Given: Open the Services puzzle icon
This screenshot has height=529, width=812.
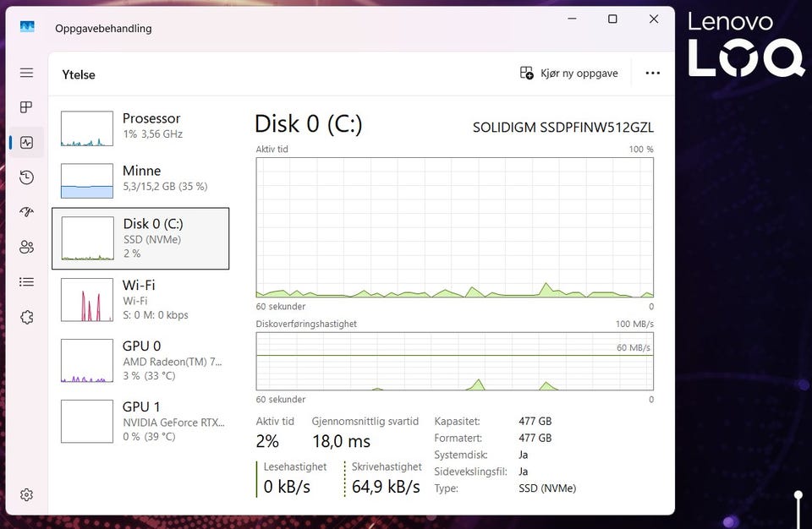Looking at the screenshot, I should click(26, 317).
